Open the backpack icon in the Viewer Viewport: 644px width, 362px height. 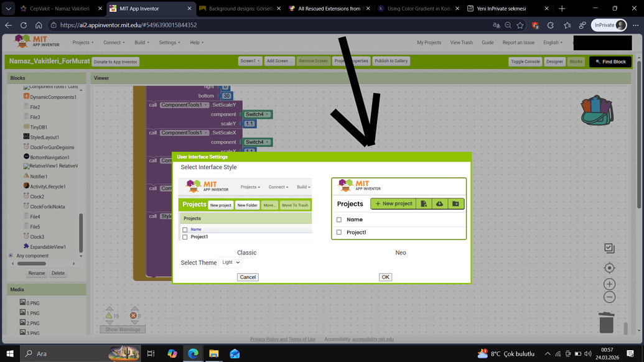(x=597, y=111)
